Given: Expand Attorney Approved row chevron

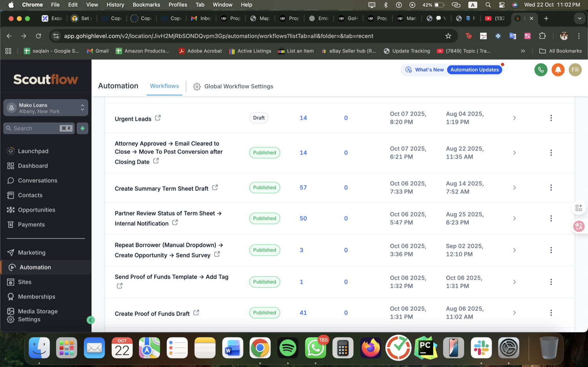Looking at the screenshot, I should pyautogui.click(x=514, y=153).
